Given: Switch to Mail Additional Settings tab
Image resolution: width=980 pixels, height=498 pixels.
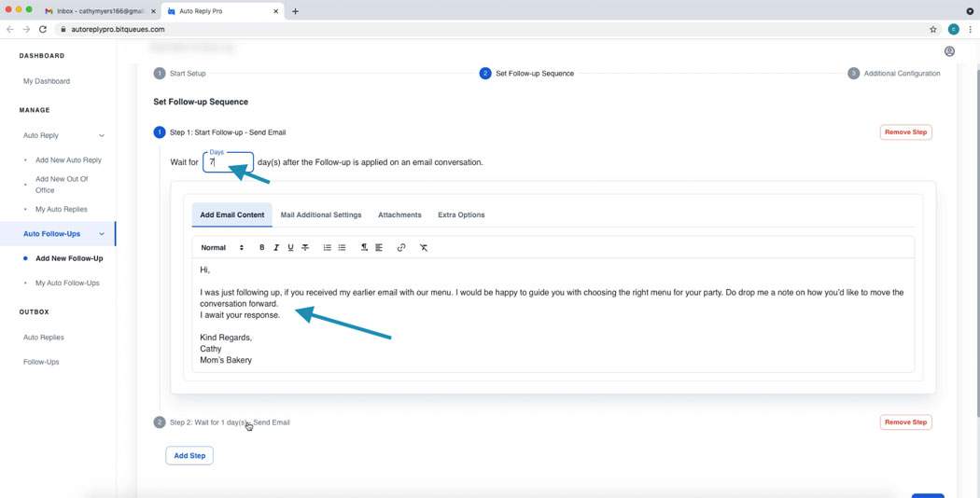Looking at the screenshot, I should coord(321,214).
